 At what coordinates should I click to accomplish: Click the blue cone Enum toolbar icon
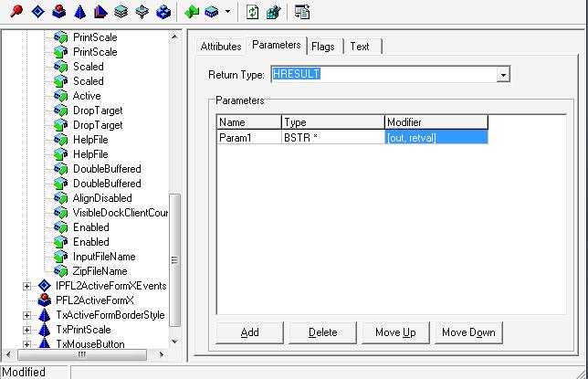(x=79, y=12)
